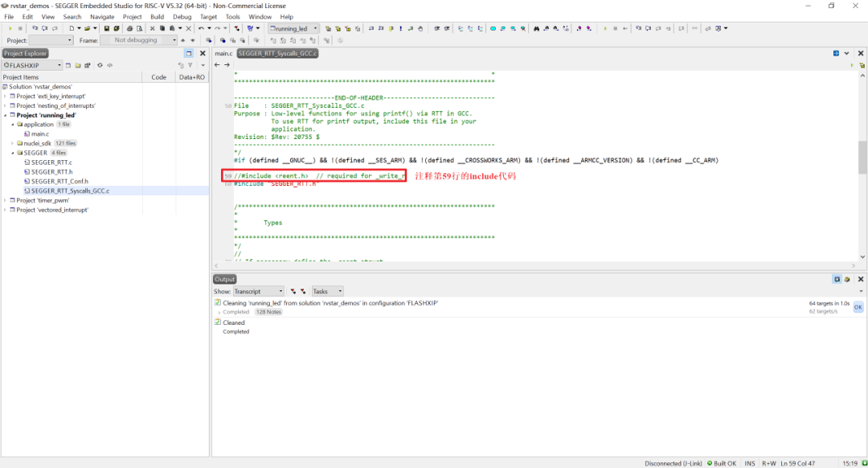Click the editor vertical scrollbar thumb
868x468 pixels.
click(862, 157)
